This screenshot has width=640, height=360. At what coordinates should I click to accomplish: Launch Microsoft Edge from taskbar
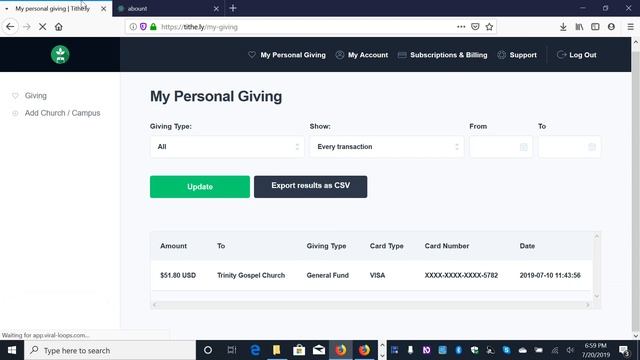coord(255,350)
